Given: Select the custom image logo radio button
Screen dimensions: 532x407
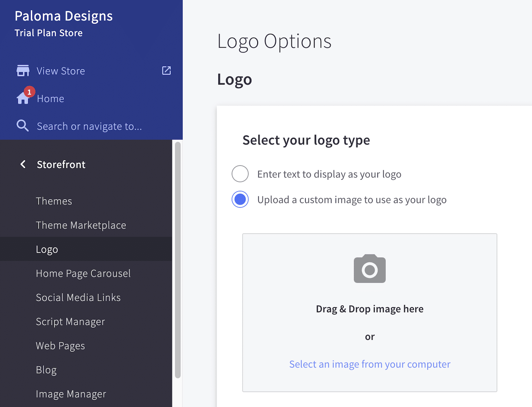Looking at the screenshot, I should coord(240,199).
